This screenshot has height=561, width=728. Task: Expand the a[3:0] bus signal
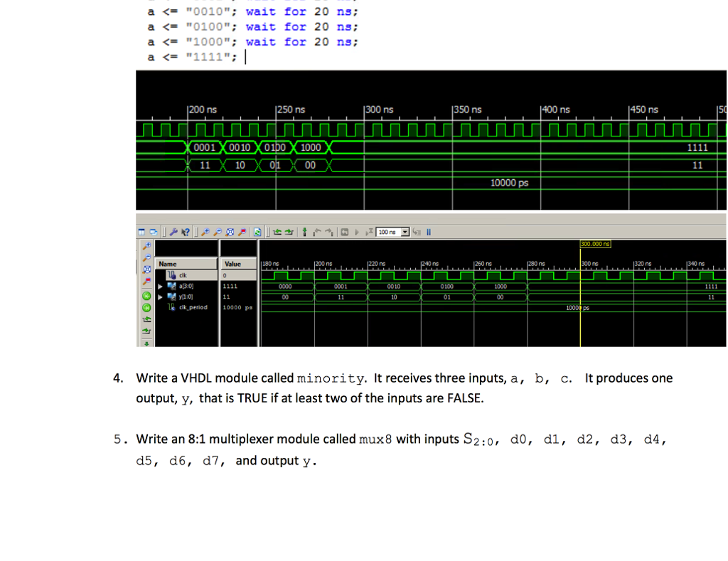160,287
